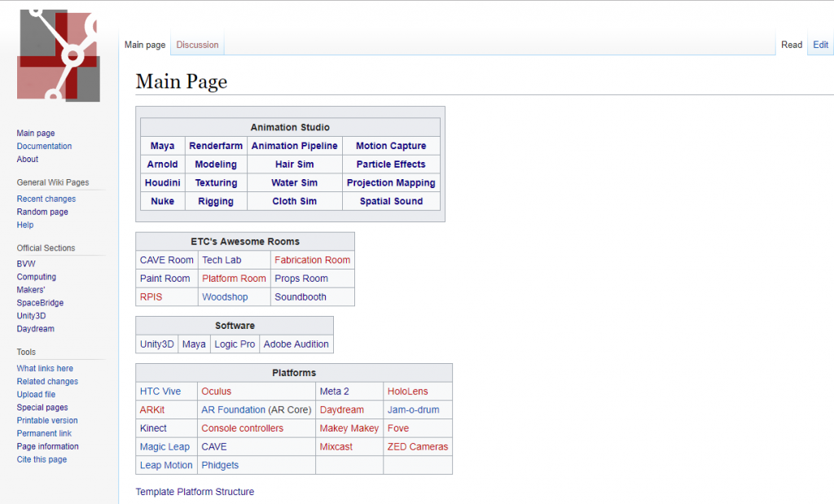Screen dimensions: 834x504
Task: Open Unity3D under Official Sections
Action: pos(32,316)
